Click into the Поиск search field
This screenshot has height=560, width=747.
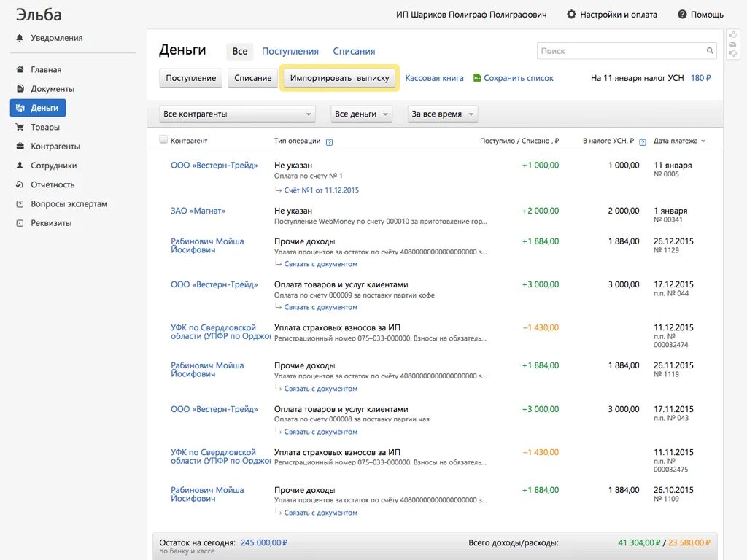click(x=620, y=51)
